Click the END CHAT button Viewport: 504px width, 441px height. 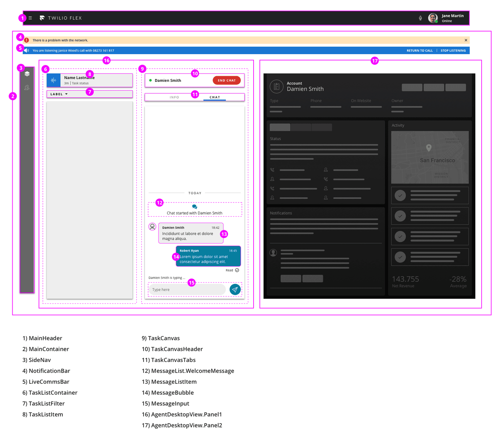pyautogui.click(x=226, y=80)
